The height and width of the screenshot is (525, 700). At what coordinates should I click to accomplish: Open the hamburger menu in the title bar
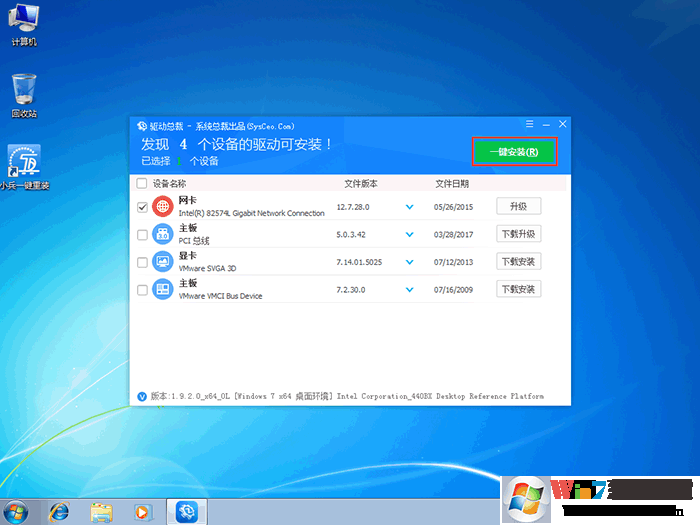tap(529, 124)
